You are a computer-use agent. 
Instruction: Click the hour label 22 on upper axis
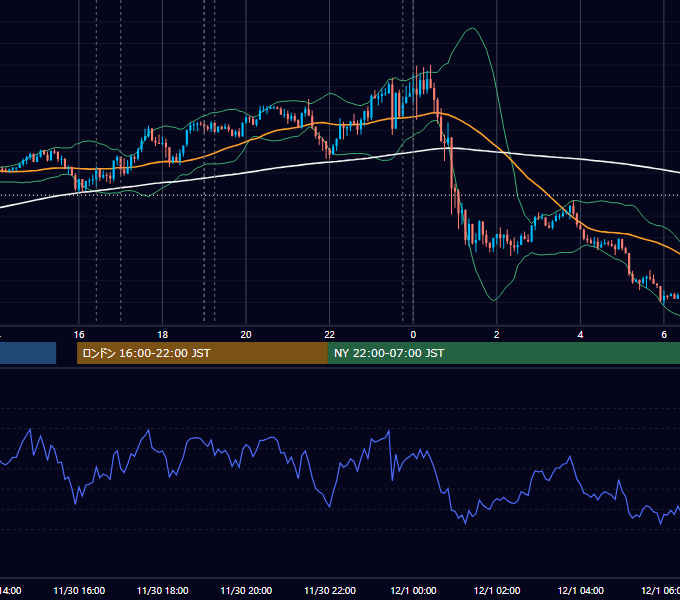330,335
